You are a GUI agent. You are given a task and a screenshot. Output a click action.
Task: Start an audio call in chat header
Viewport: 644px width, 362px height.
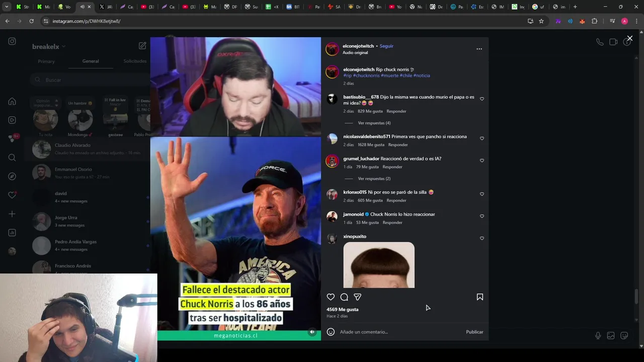pyautogui.click(x=600, y=42)
